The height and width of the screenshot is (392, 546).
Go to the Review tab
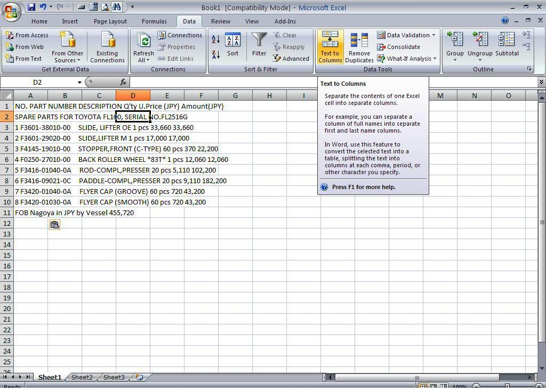[x=221, y=21]
